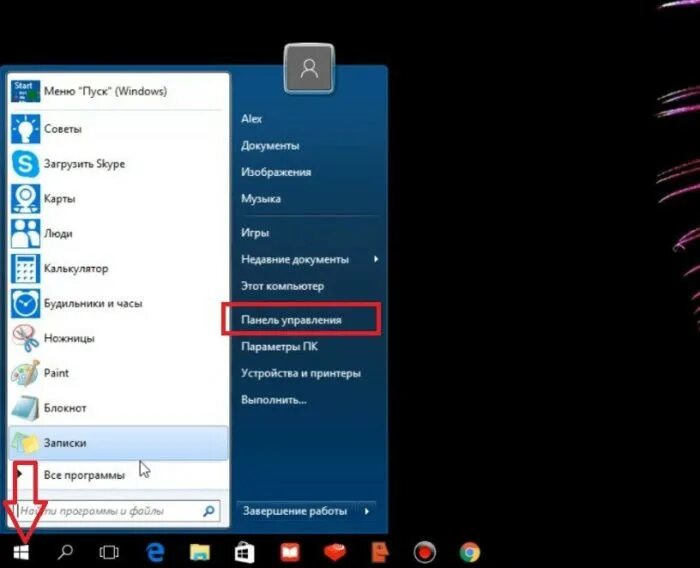
Task: Select the Загрузить Skype label
Action: click(x=84, y=163)
